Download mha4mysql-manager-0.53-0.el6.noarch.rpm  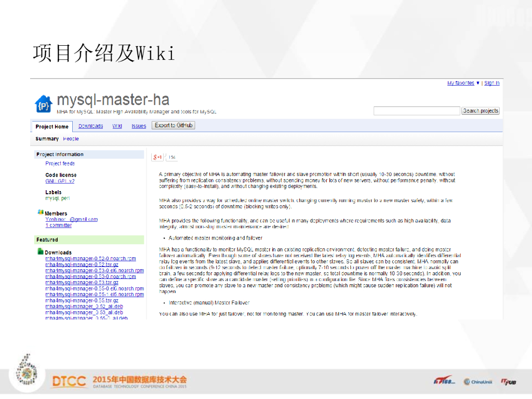click(95, 271)
